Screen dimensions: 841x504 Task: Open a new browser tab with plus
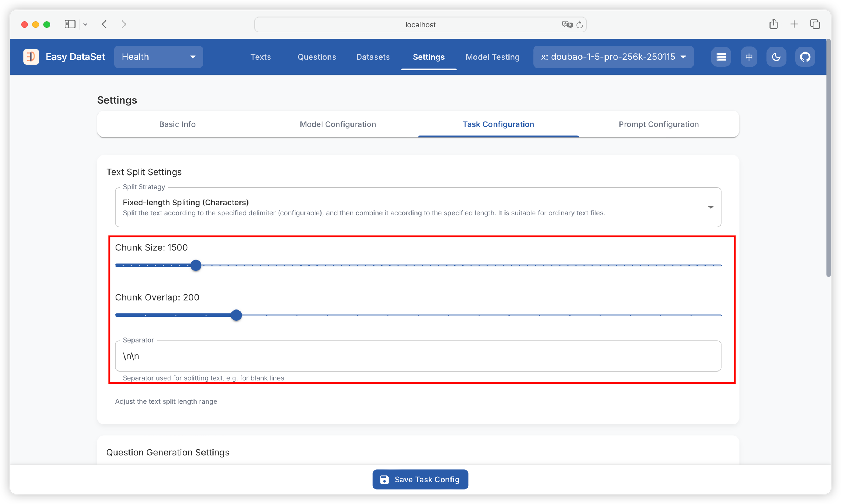(x=794, y=24)
